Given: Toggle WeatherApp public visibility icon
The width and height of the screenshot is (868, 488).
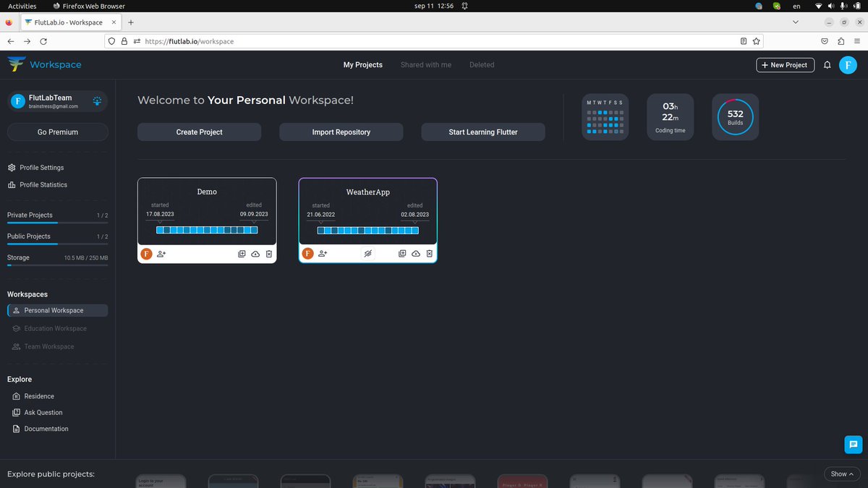Looking at the screenshot, I should (x=368, y=254).
